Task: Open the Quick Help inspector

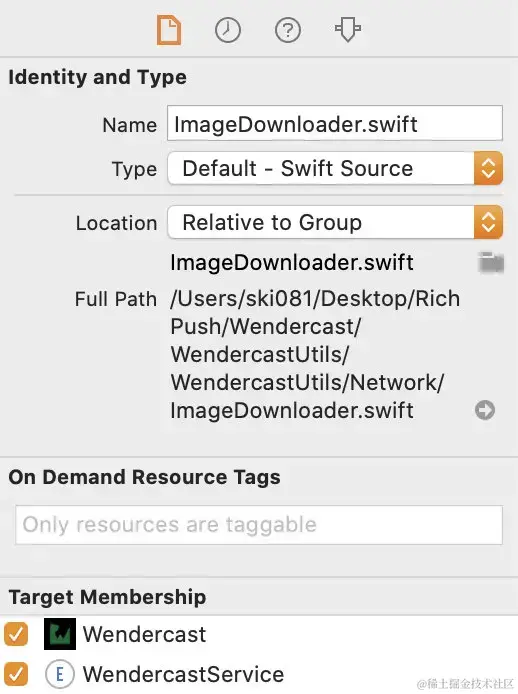Action: 288,30
